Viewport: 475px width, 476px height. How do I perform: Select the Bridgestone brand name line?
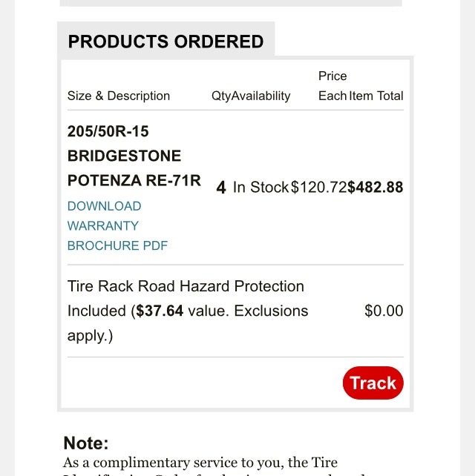124,156
